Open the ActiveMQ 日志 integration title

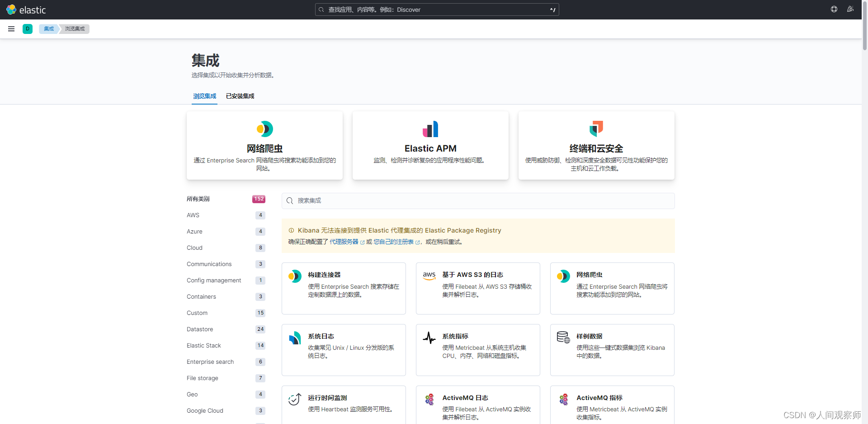[465, 398]
